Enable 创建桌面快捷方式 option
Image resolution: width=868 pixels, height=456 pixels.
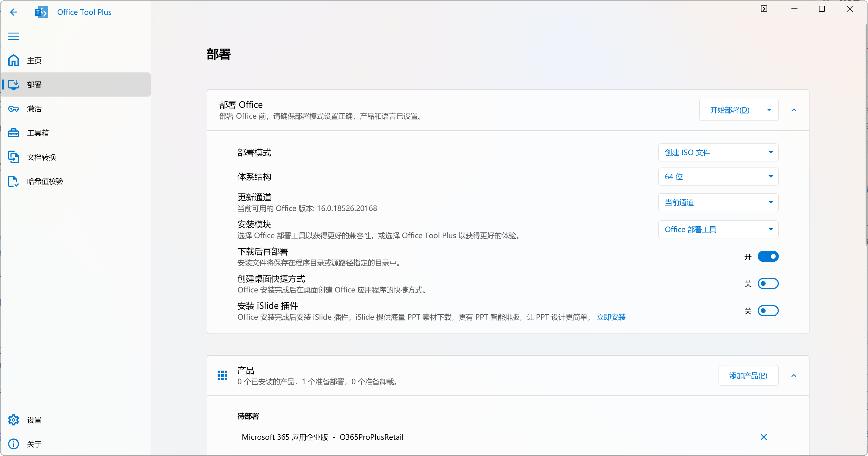768,284
